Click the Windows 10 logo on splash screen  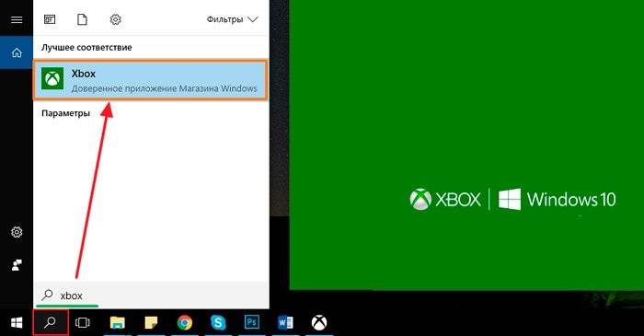tap(557, 199)
